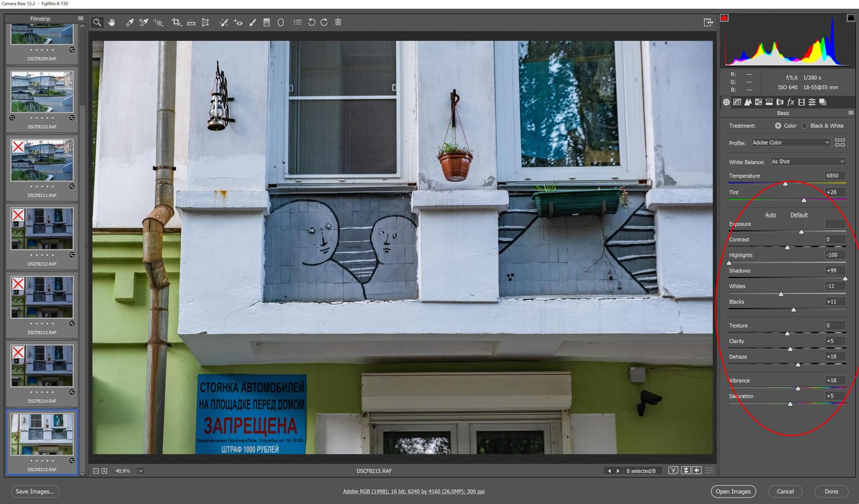This screenshot has width=859, height=504.
Task: Activate the Straighten tool
Action: (x=191, y=22)
